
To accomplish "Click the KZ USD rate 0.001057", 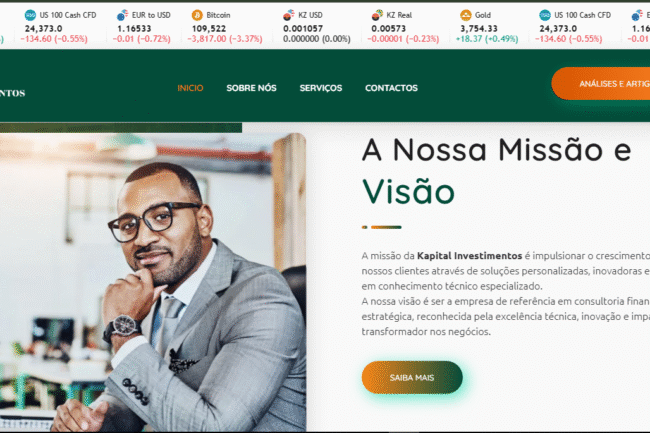I will (x=303, y=29).
